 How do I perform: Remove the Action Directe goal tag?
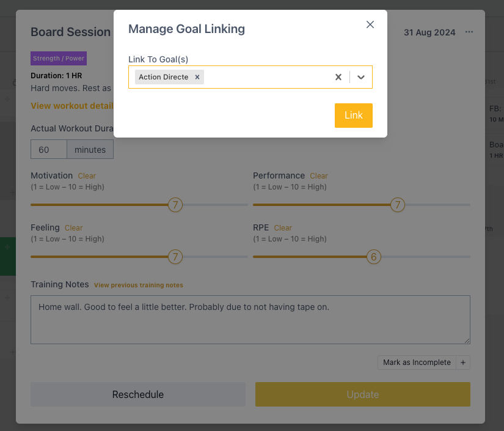click(197, 77)
